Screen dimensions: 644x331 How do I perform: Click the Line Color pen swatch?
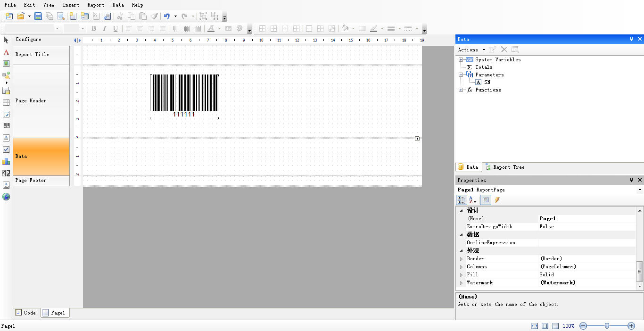click(373, 28)
